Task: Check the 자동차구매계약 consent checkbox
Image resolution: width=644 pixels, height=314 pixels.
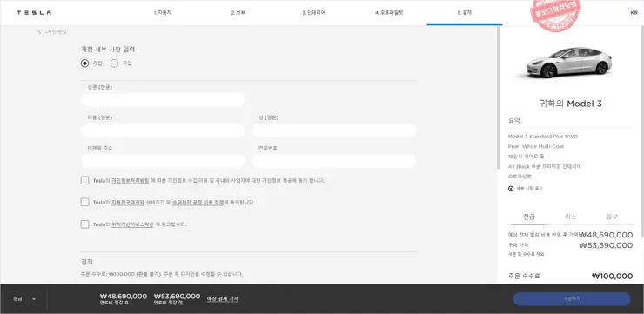Action: pos(85,202)
